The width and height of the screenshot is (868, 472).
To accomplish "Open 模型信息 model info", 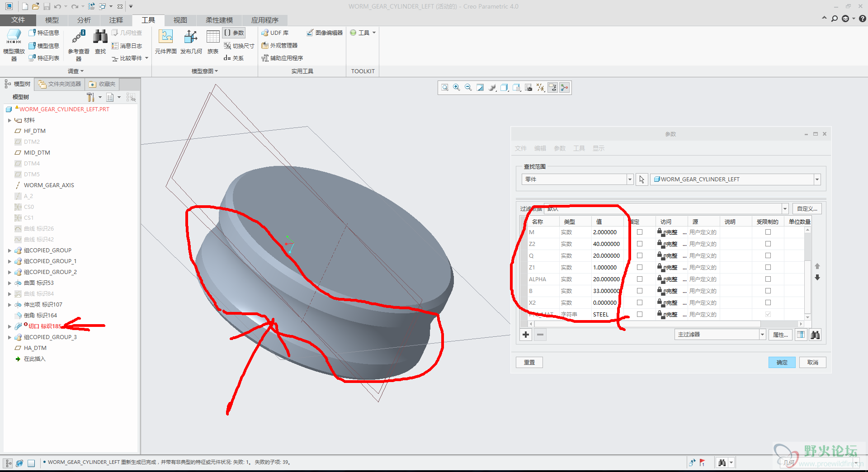I will click(x=44, y=46).
